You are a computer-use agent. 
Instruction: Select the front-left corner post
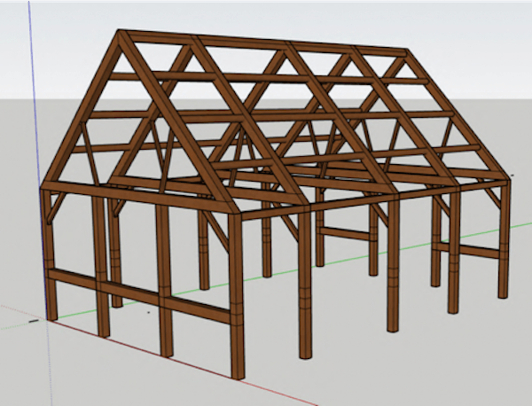[50, 257]
